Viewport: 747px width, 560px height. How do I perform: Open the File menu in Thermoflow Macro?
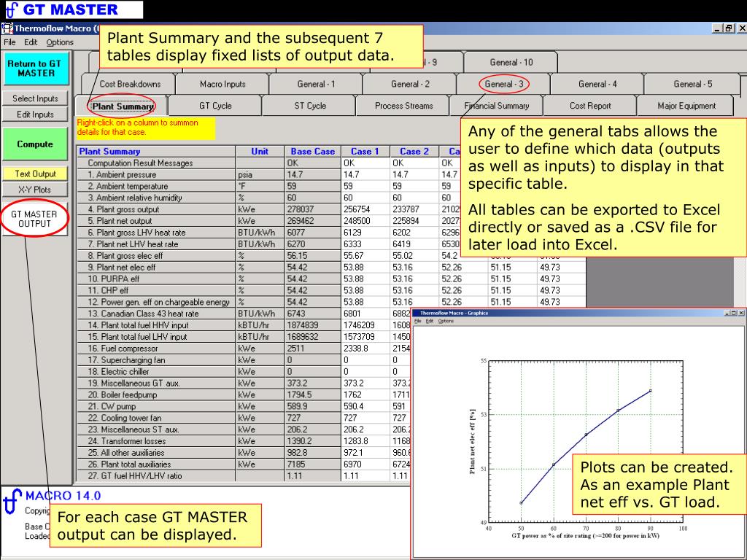9,42
